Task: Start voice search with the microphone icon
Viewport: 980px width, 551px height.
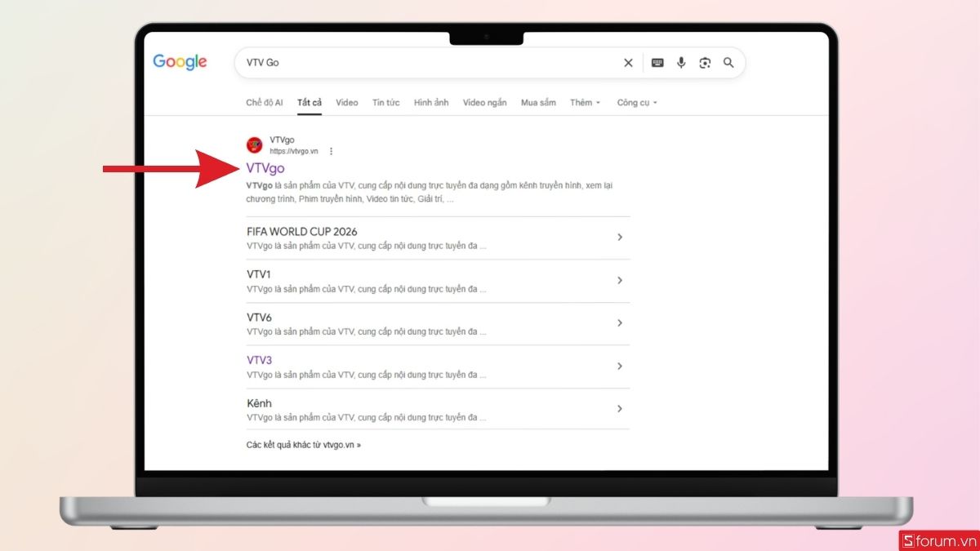Action: click(x=681, y=63)
